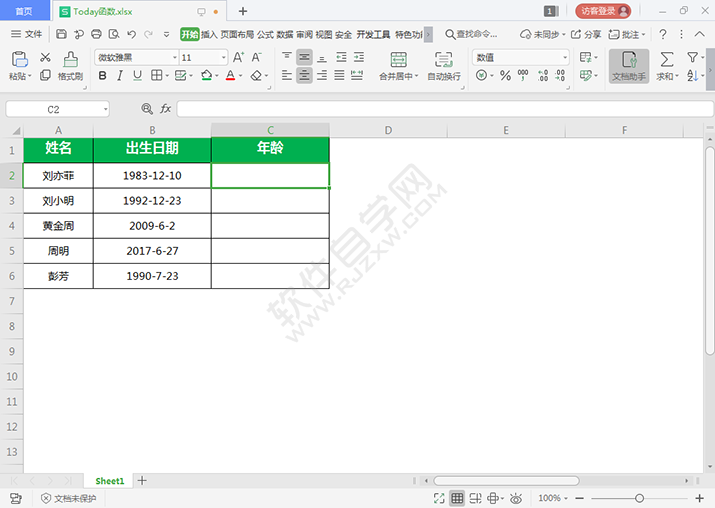Open the font name dropdown
The height and width of the screenshot is (508, 715).
[x=175, y=57]
